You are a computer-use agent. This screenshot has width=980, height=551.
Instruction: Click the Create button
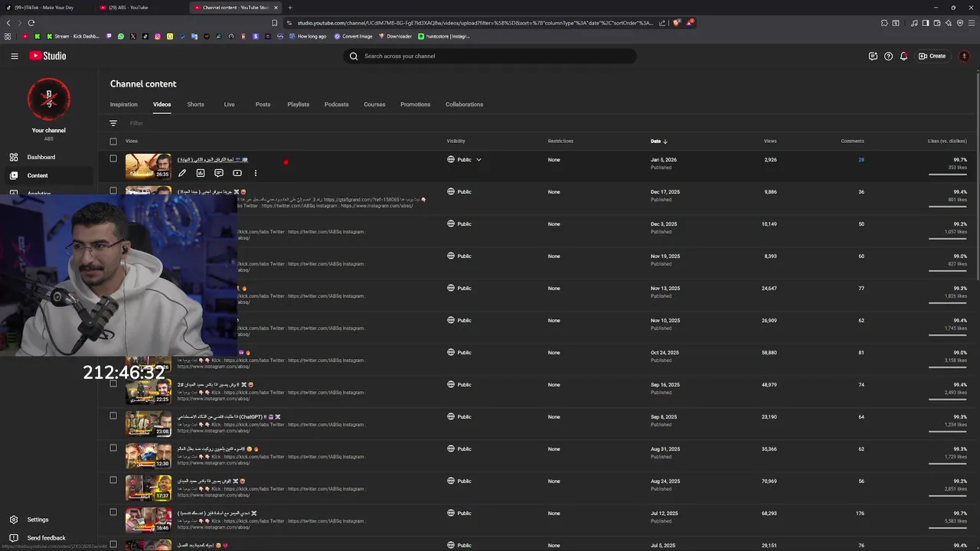click(933, 56)
